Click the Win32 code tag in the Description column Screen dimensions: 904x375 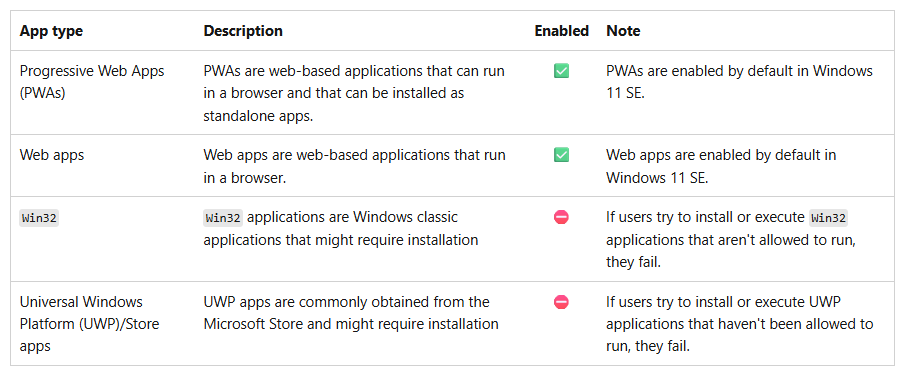pyautogui.click(x=223, y=218)
